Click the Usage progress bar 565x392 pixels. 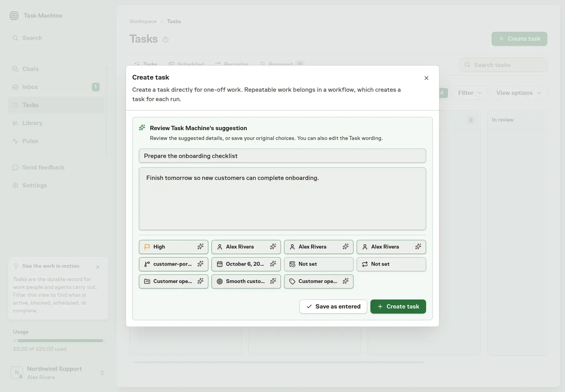[58, 341]
